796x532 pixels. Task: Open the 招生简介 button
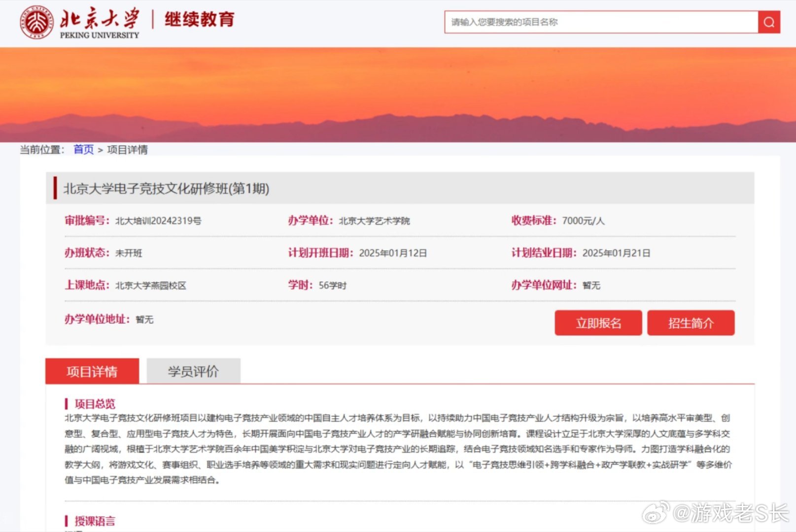pos(691,323)
